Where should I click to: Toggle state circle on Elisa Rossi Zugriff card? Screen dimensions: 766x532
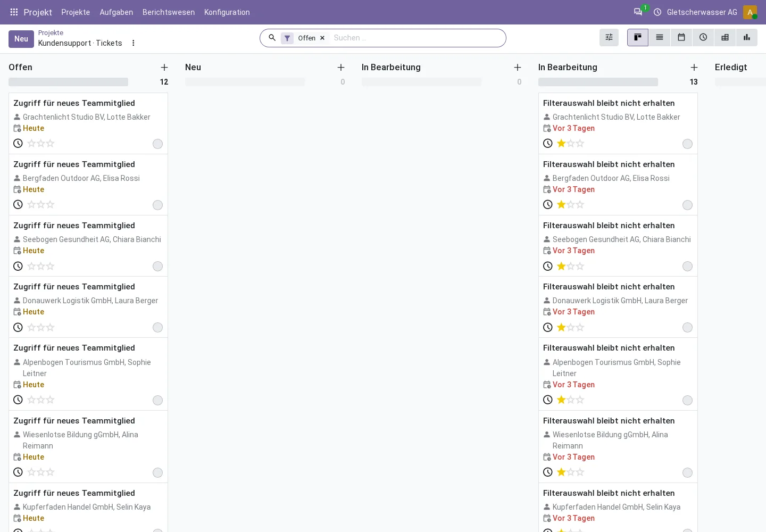point(157,205)
